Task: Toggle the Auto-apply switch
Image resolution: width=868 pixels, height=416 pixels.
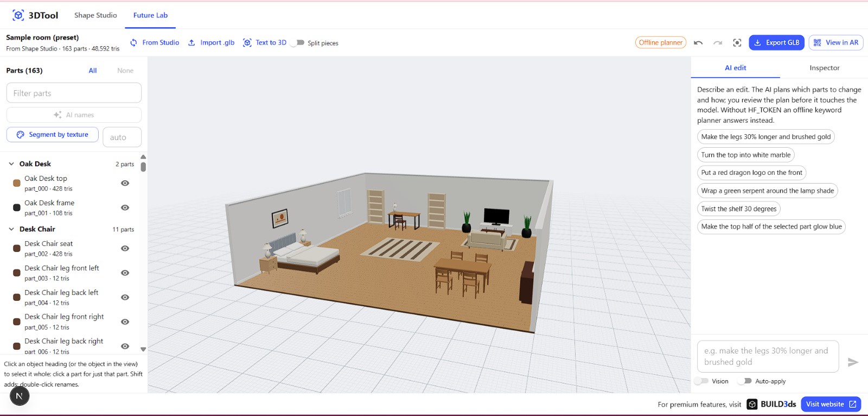Action: (744, 381)
